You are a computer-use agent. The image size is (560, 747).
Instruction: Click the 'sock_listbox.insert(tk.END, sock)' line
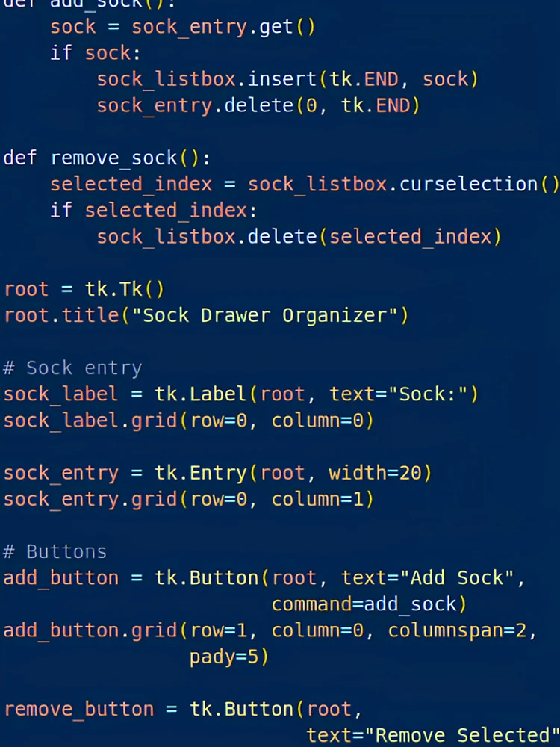coord(287,79)
